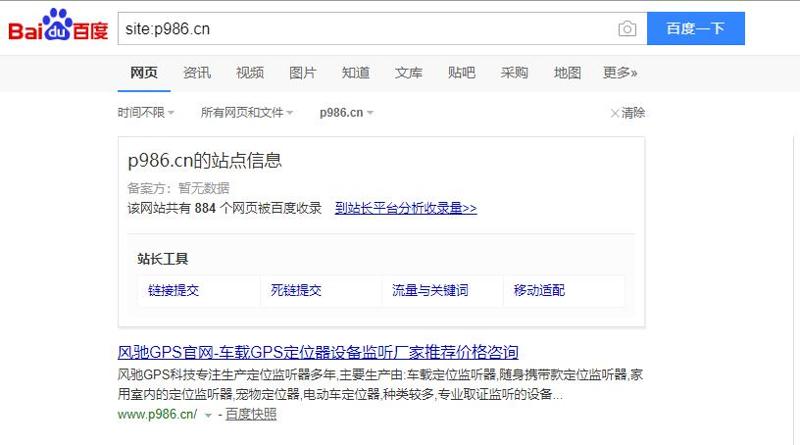Open the p986.cn site filter dropdown

point(346,112)
